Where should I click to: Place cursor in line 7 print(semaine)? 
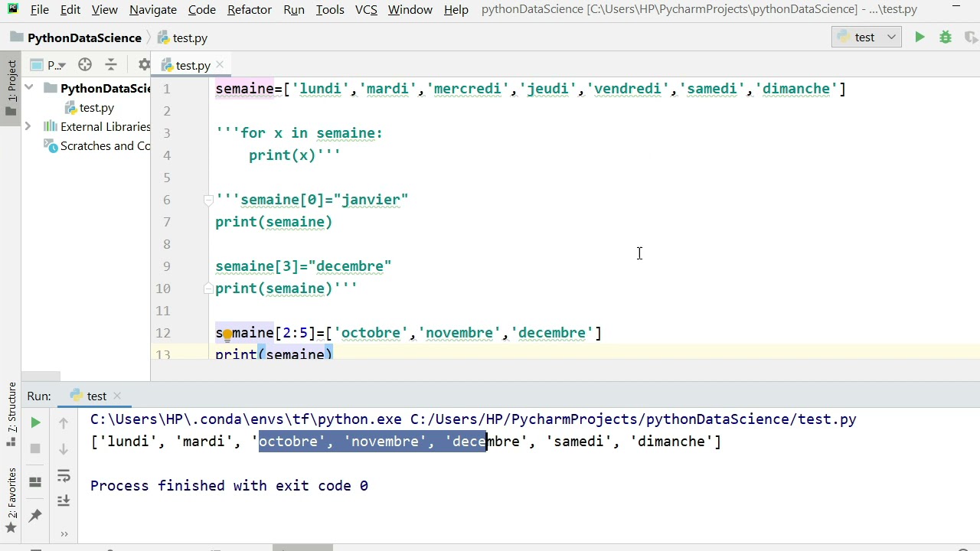(x=273, y=222)
